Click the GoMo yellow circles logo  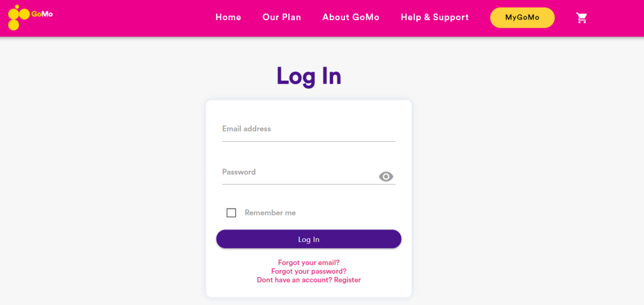tap(18, 18)
